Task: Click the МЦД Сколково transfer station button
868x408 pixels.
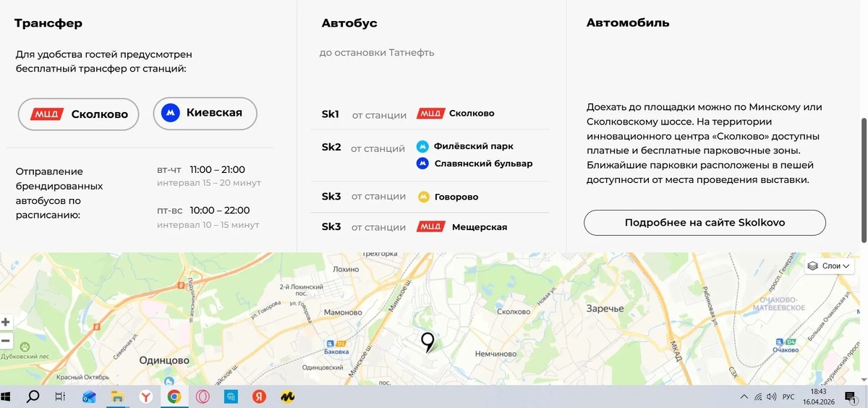Action: coord(78,114)
